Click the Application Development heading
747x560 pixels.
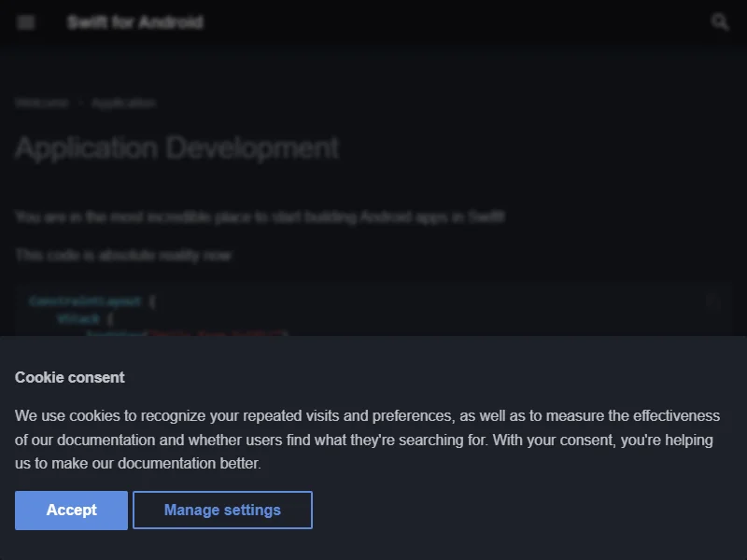176,147
